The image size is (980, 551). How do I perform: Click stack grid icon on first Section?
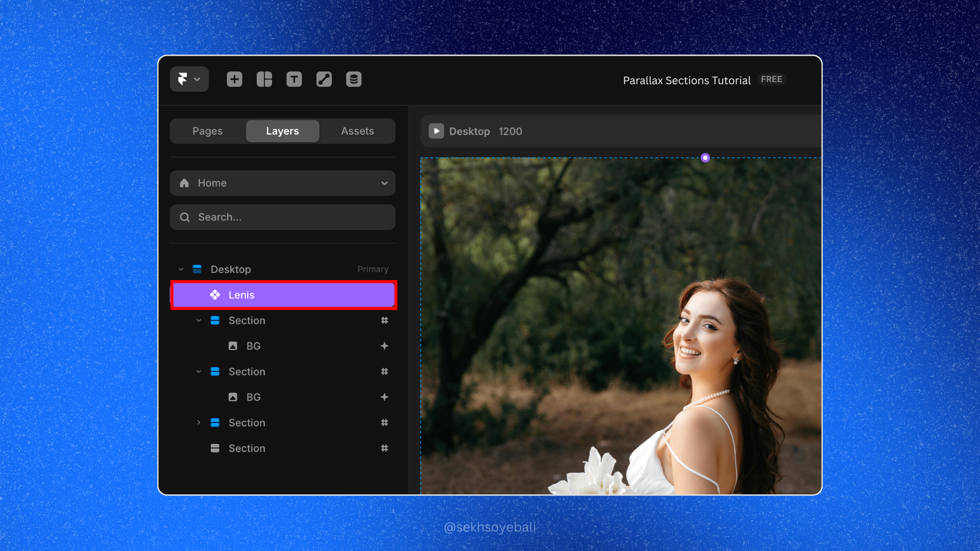point(384,320)
